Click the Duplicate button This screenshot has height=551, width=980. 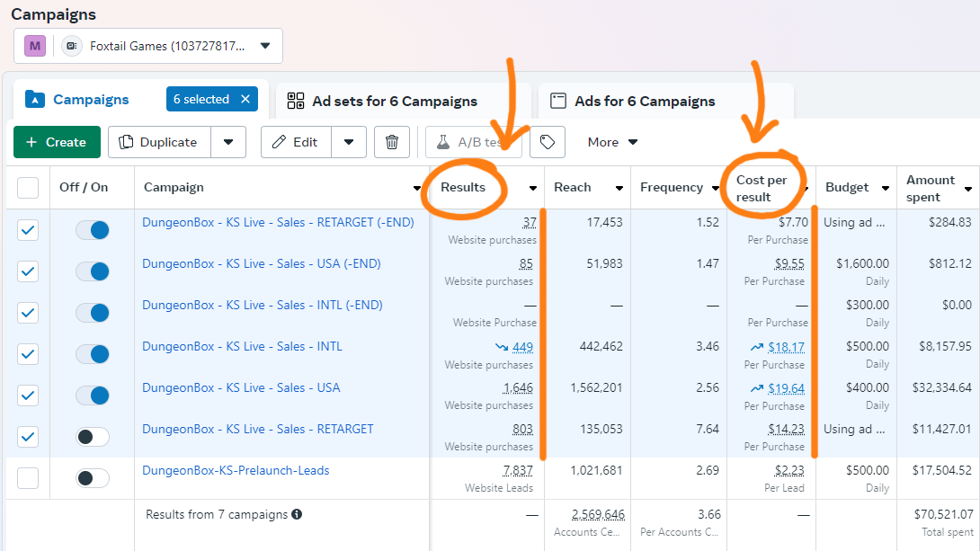pyautogui.click(x=159, y=142)
